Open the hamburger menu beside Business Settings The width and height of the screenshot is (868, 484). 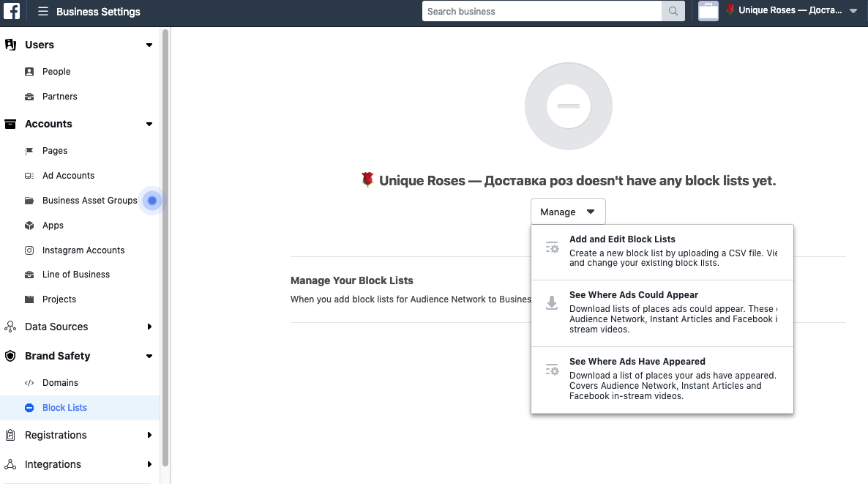point(42,12)
